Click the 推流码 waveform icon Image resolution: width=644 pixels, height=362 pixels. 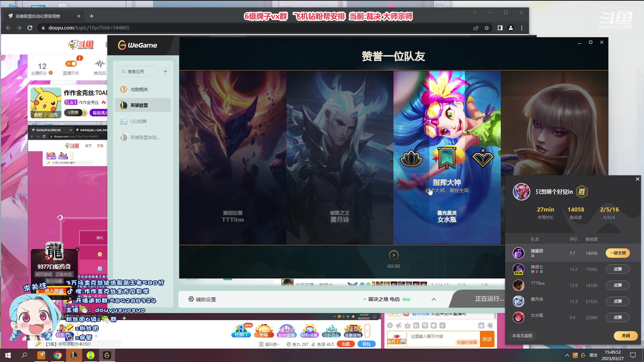pos(100,63)
